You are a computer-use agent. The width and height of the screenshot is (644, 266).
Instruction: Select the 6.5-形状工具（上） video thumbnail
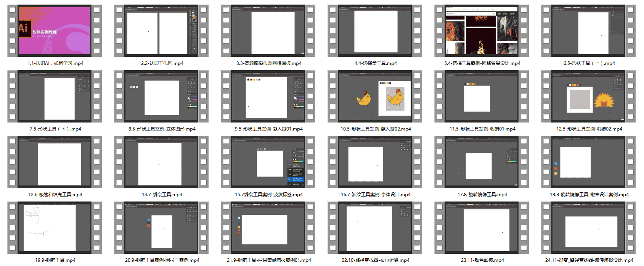pos(588,31)
